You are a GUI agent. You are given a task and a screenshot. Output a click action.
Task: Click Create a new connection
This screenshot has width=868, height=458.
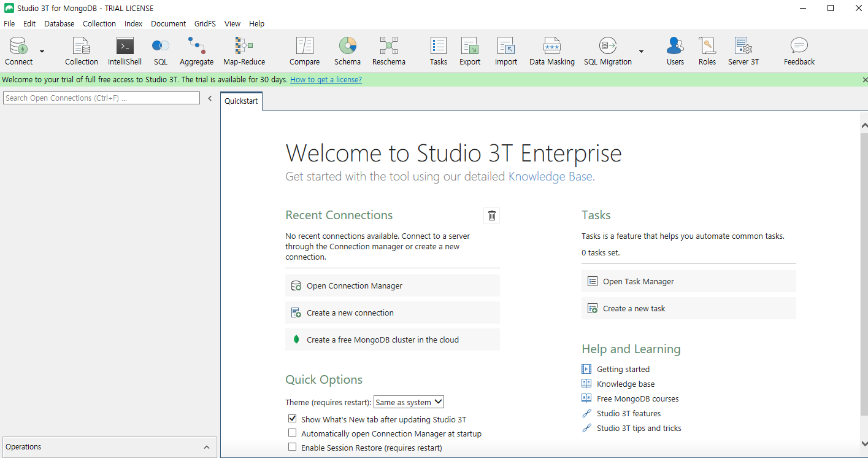pyautogui.click(x=393, y=312)
